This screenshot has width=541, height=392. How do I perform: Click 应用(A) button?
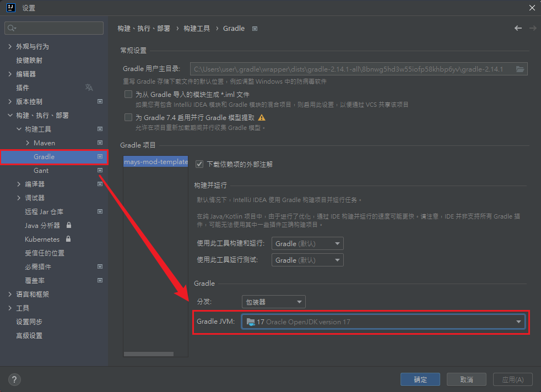click(x=513, y=379)
